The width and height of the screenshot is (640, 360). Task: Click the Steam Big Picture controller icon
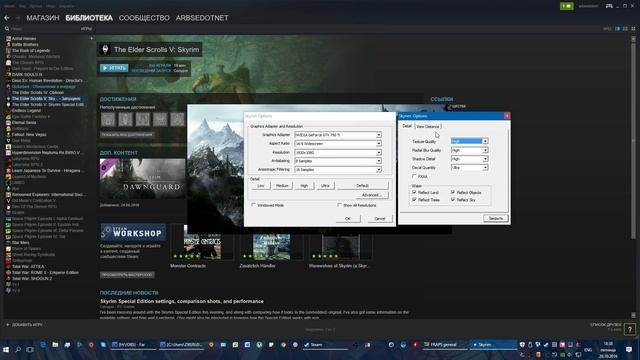pos(609,6)
